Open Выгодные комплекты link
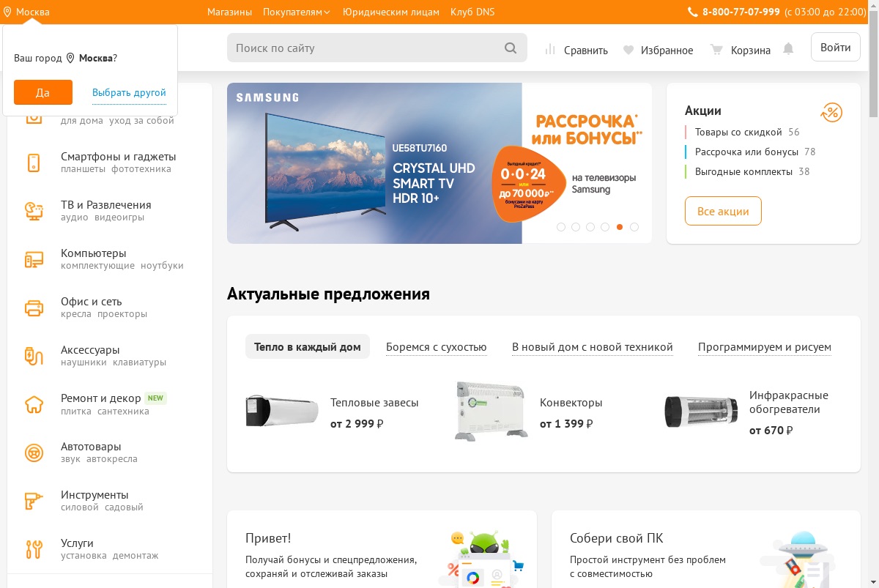Viewport: 879px width, 588px height. tap(743, 172)
